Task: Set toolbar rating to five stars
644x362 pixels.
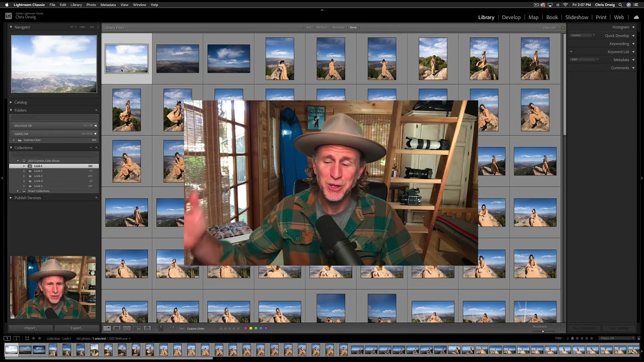Action: click(x=237, y=328)
